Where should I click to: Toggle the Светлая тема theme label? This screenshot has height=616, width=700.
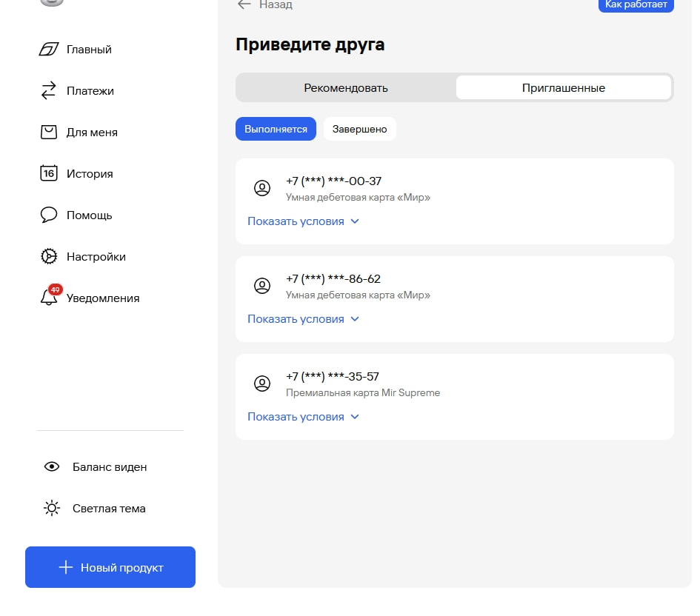coord(109,509)
